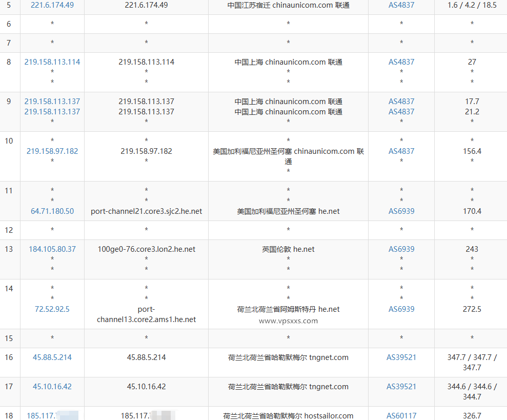
Task: Click AS39521 link in hop 16 row
Action: [x=401, y=357]
